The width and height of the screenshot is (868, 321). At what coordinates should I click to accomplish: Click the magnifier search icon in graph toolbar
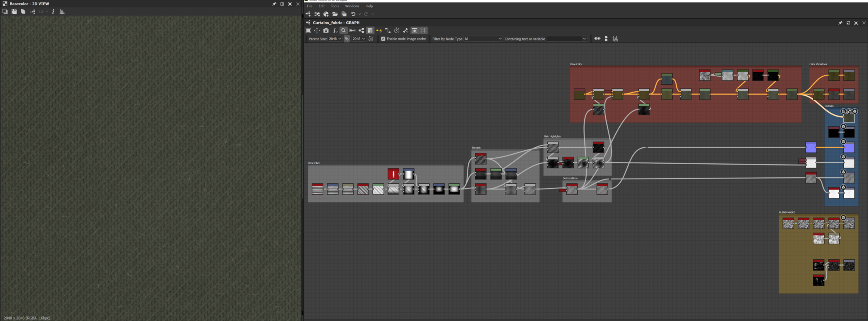343,30
